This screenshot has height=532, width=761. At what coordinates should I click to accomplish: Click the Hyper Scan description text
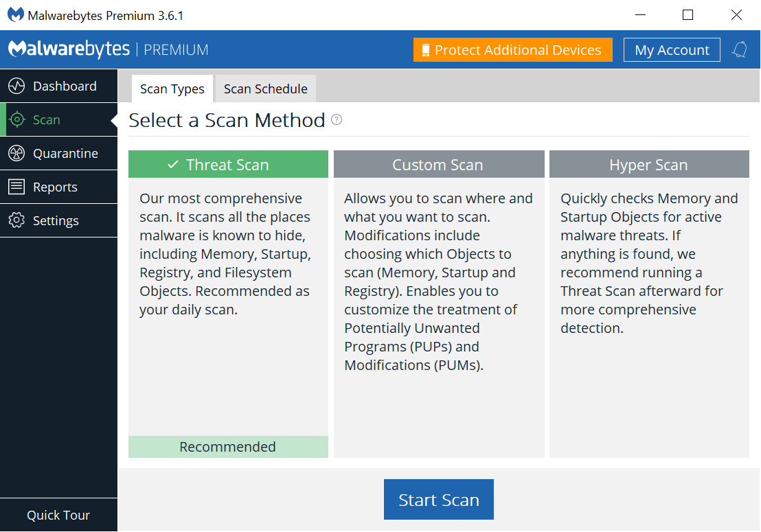(649, 264)
